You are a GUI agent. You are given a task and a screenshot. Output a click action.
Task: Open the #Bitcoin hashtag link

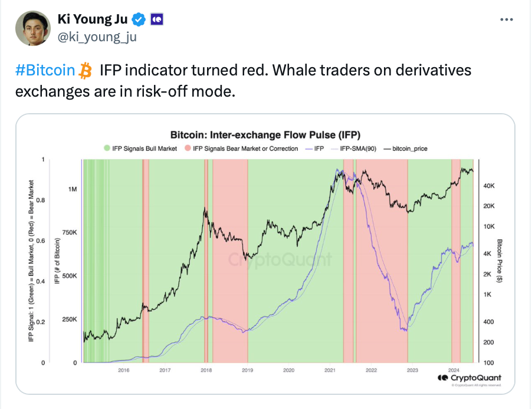point(45,71)
